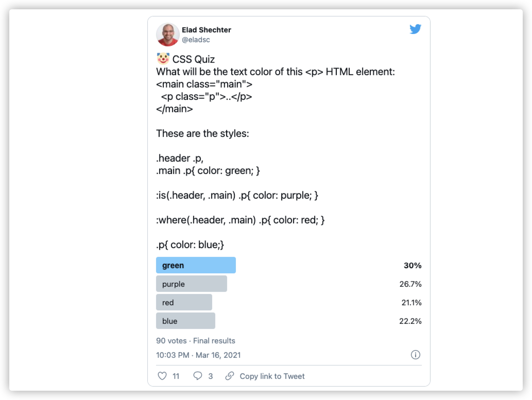Like the tweet with heart icon
Viewport: 532px width, 400px height.
pyautogui.click(x=162, y=376)
